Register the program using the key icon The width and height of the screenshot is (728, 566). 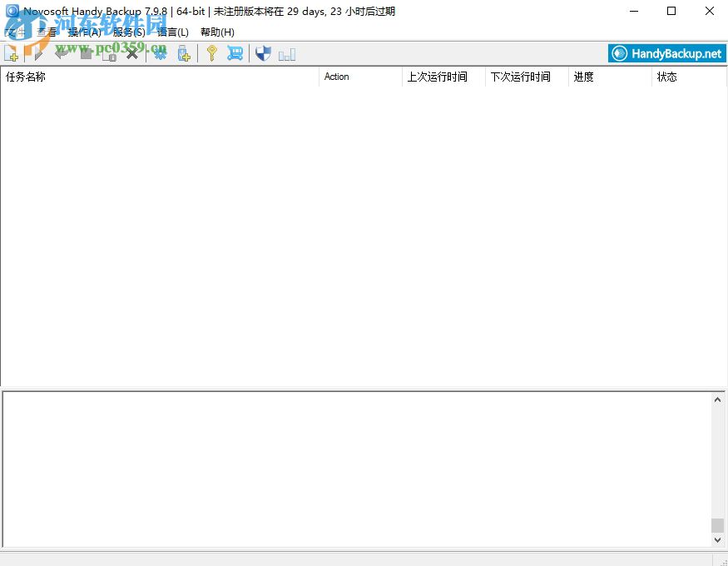pos(210,52)
